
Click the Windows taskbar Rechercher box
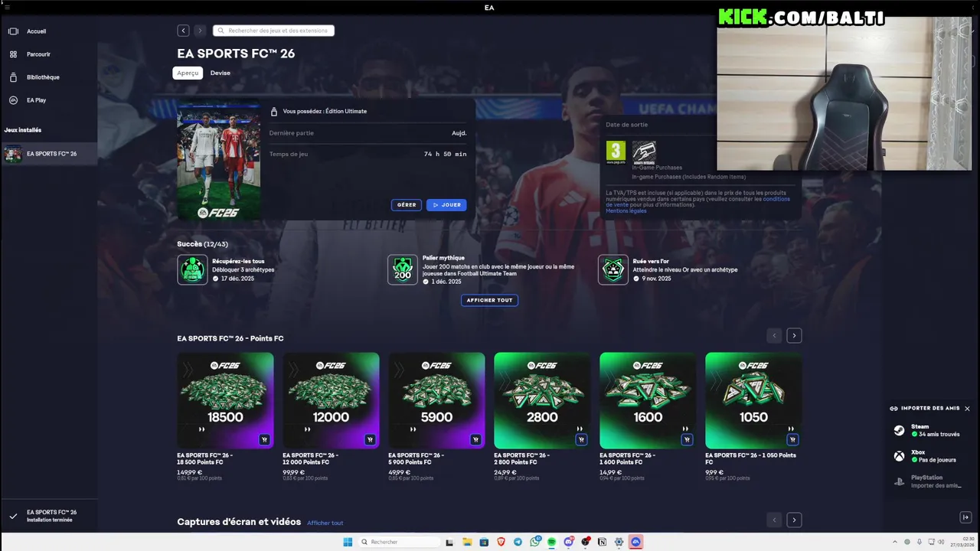point(398,542)
